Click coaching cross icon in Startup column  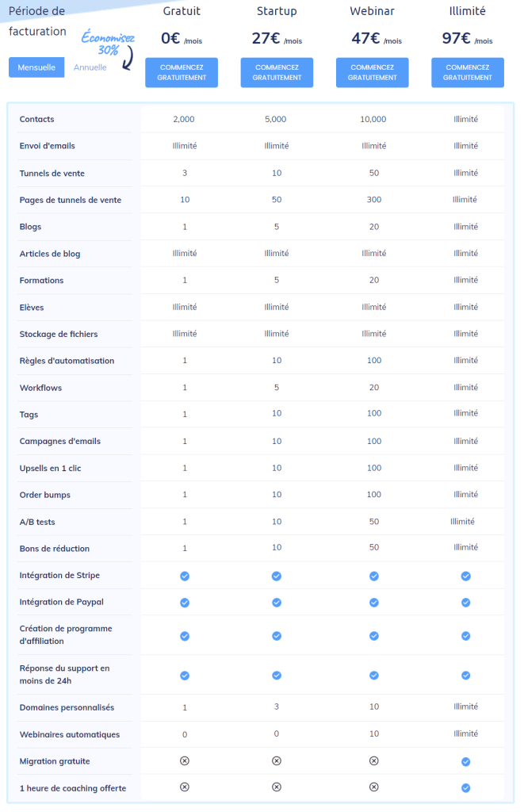click(x=277, y=787)
